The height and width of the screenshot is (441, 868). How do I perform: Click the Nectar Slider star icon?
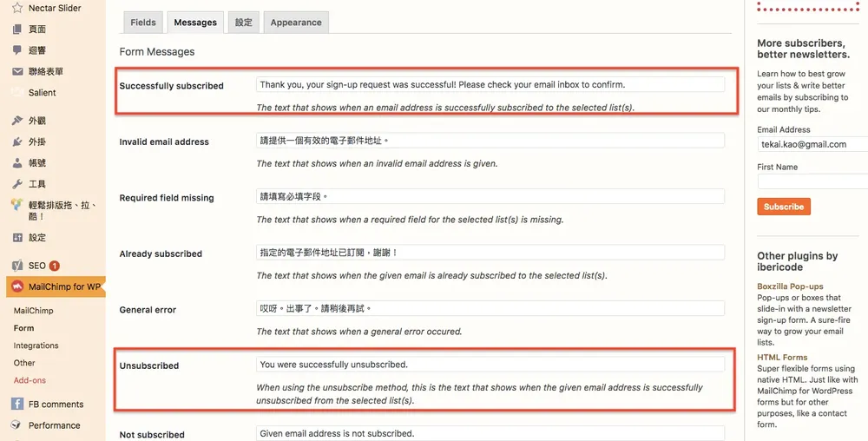tap(17, 8)
